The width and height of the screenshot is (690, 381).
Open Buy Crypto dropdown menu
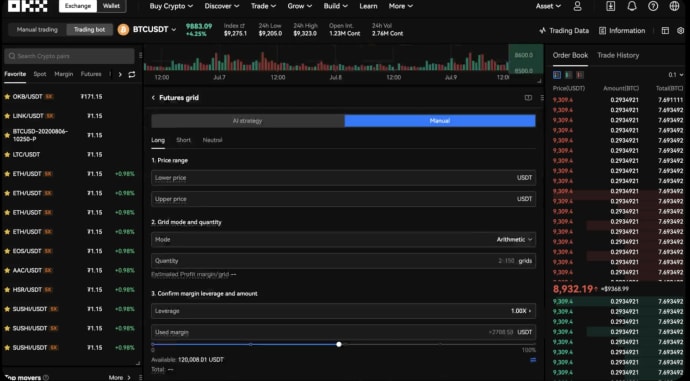pos(171,6)
